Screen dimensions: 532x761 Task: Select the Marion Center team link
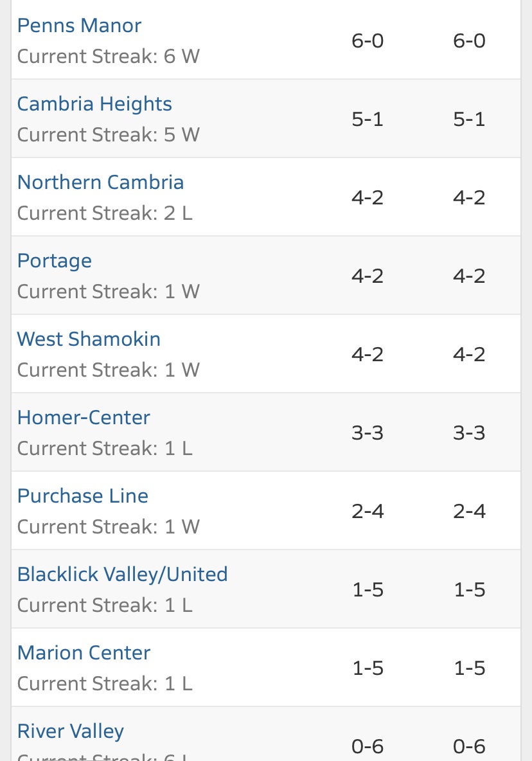click(84, 653)
